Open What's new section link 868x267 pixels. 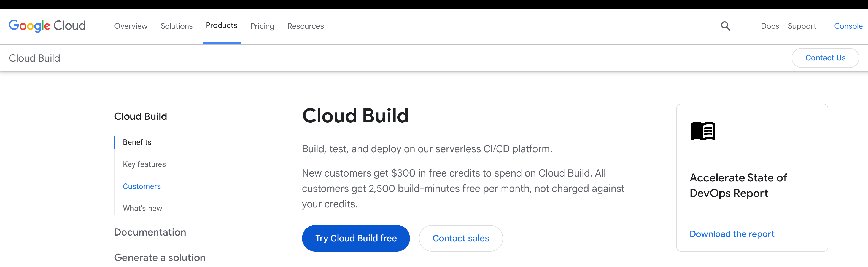click(x=142, y=208)
